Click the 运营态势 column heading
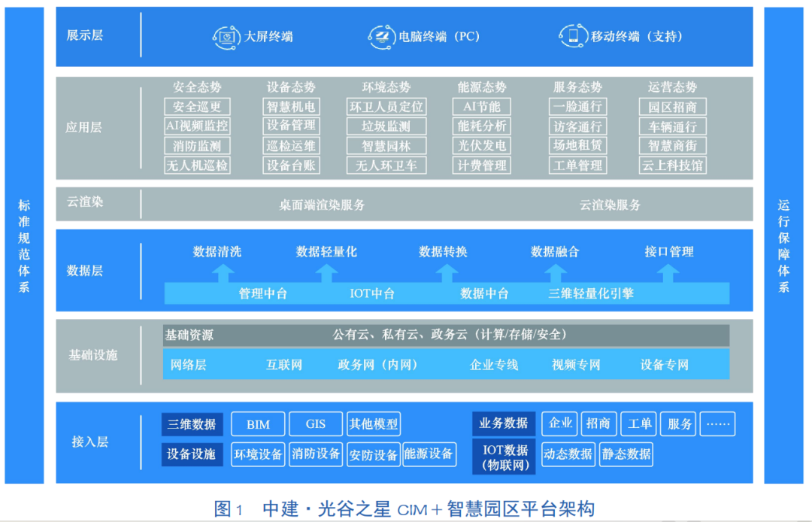Image resolution: width=812 pixels, height=522 pixels. (x=672, y=86)
